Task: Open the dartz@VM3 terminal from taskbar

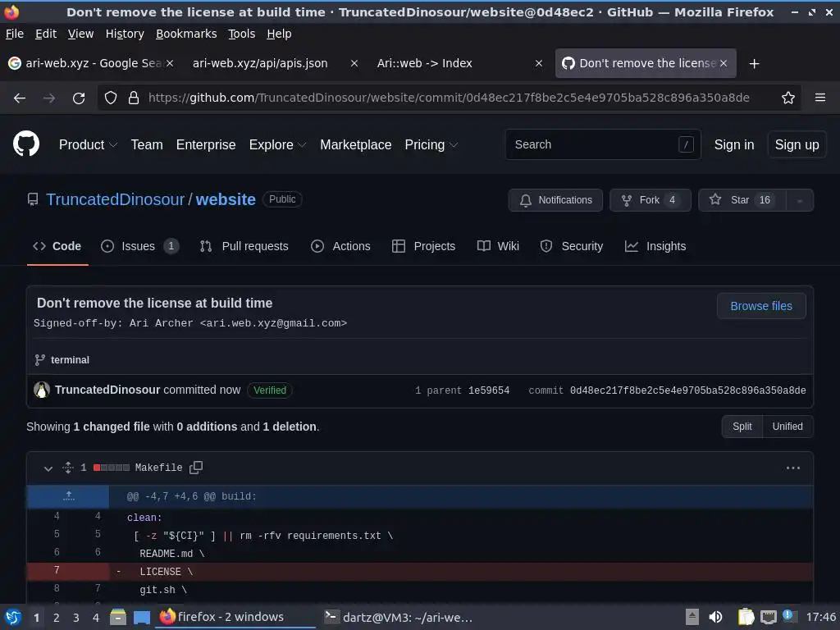Action: pyautogui.click(x=399, y=617)
